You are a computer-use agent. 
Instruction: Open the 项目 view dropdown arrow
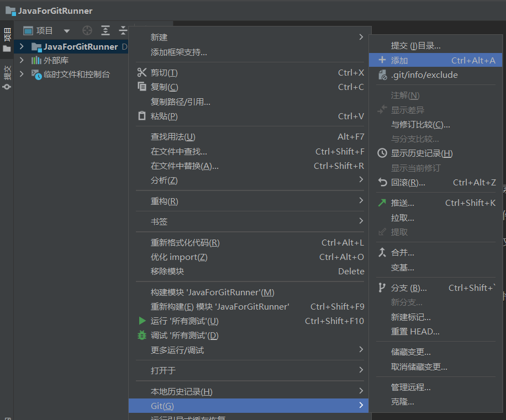tap(67, 31)
